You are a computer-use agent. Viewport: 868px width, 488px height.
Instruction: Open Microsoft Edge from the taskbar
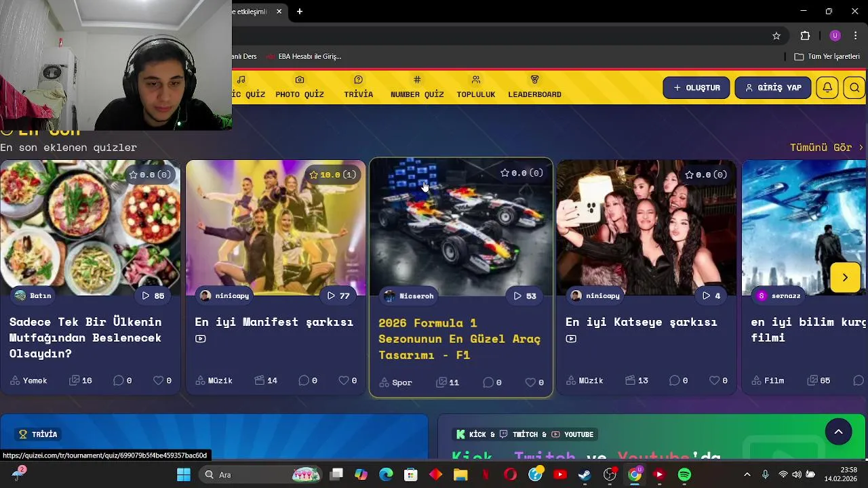[386, 474]
